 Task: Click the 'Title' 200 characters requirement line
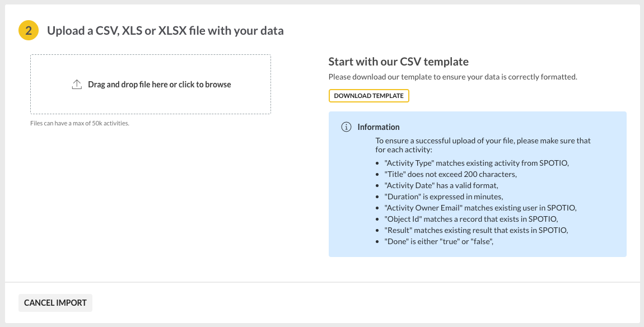point(451,174)
